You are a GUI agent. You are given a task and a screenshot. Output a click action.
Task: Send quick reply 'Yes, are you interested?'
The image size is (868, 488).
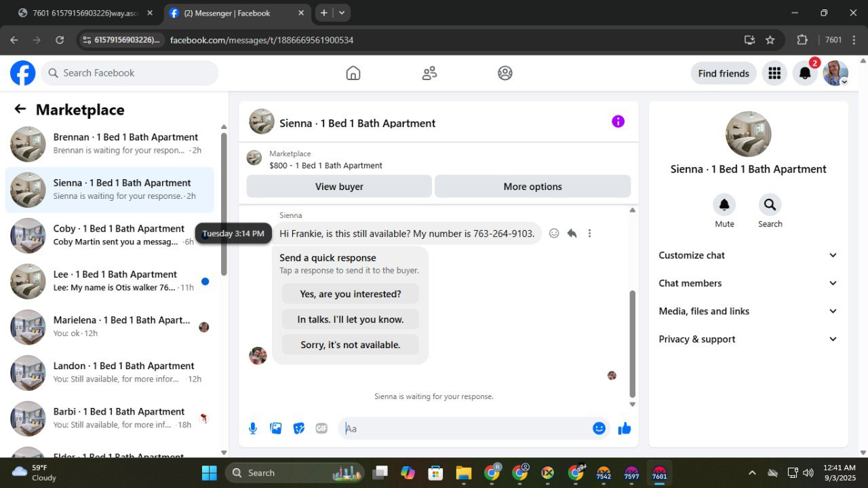click(351, 294)
